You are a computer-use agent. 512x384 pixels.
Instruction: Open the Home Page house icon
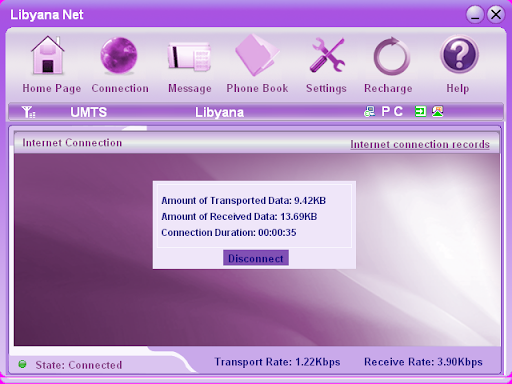48,55
